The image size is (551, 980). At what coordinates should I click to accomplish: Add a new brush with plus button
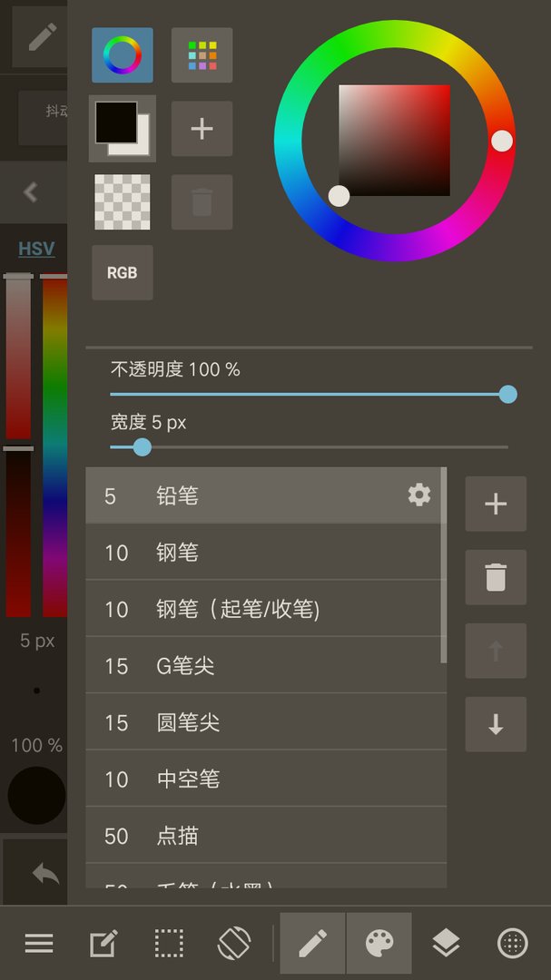(x=496, y=505)
